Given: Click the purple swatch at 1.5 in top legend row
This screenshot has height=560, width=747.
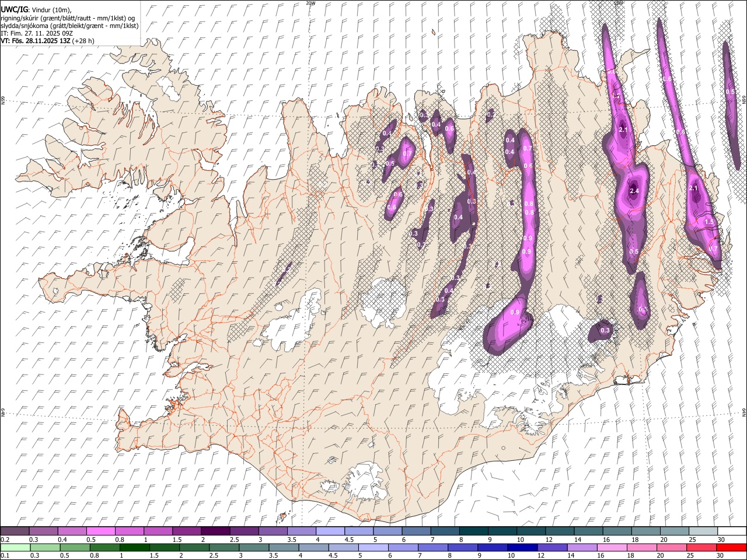Looking at the screenshot, I should (187, 531).
